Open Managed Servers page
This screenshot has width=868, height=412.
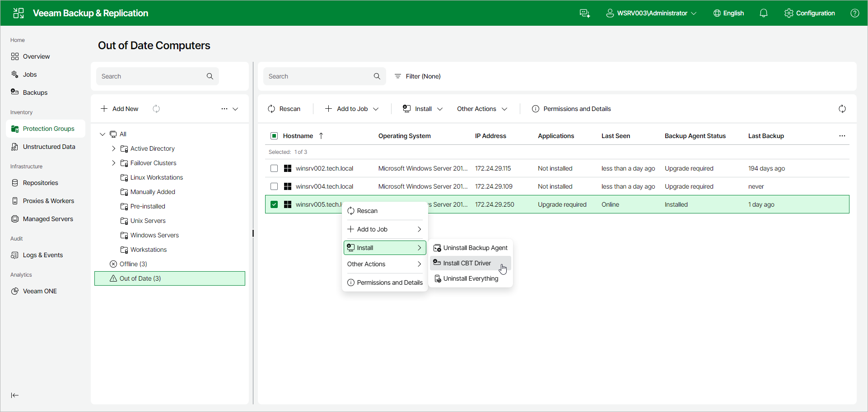click(46, 219)
